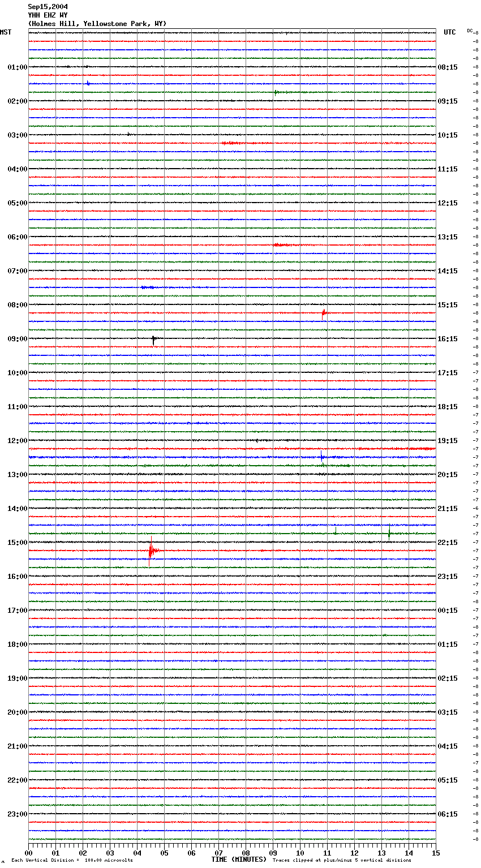Select the 18:00 MST time label
Image resolution: width=481 pixels, height=868 pixels.
click(x=18, y=644)
